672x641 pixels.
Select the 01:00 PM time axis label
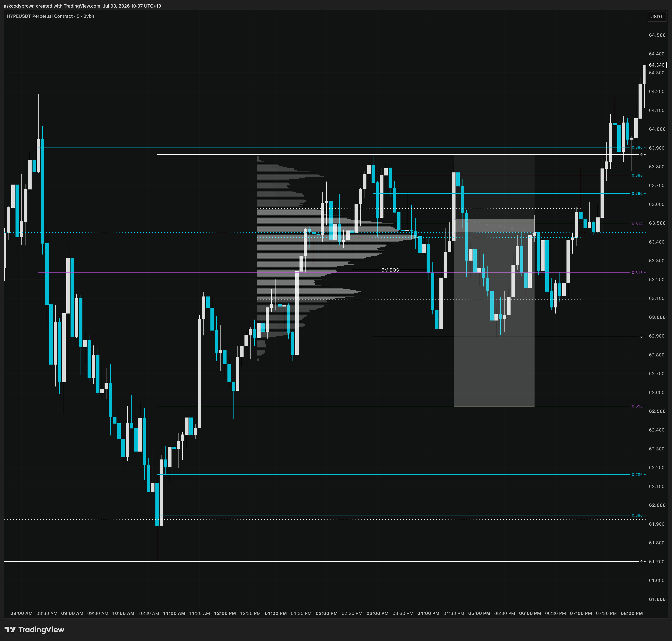(276, 613)
